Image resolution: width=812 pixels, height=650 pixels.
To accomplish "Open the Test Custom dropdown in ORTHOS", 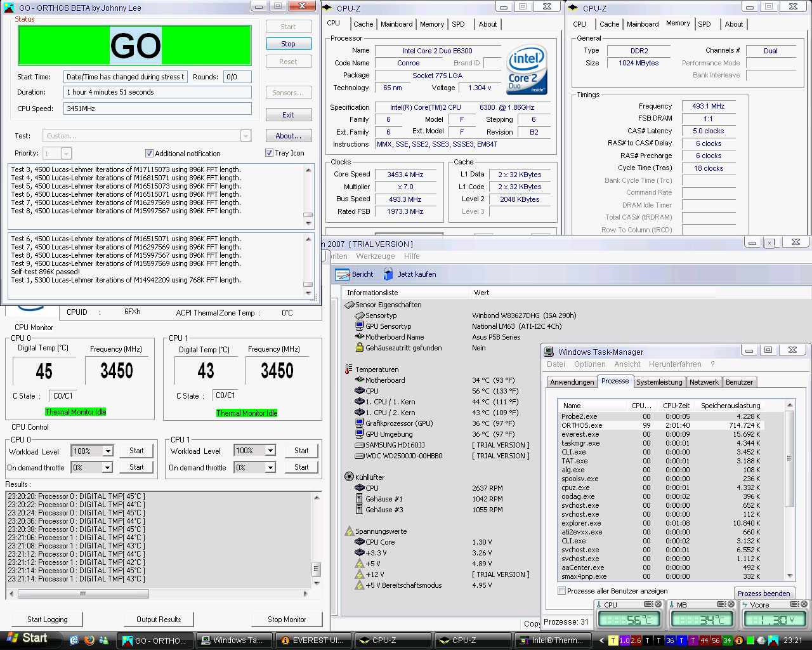I will point(246,136).
